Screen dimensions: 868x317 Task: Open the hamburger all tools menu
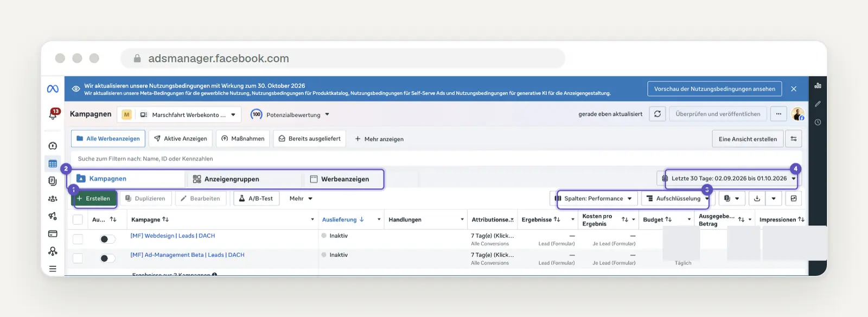[53, 269]
